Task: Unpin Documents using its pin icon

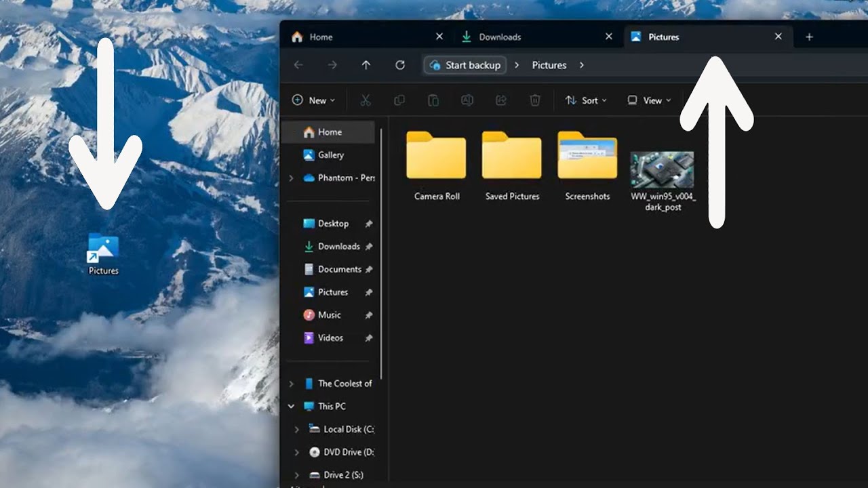Action: point(369,269)
